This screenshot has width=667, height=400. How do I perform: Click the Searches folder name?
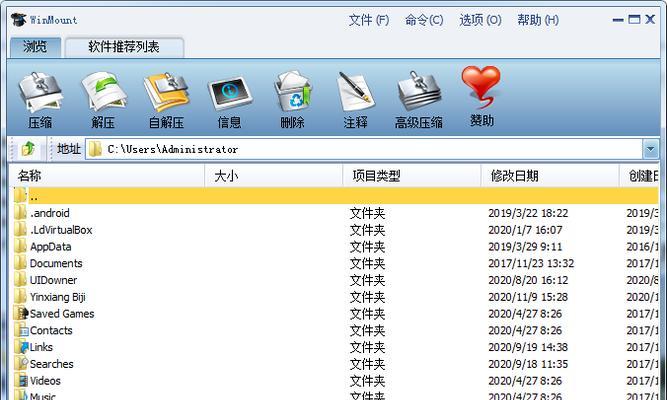point(51,364)
